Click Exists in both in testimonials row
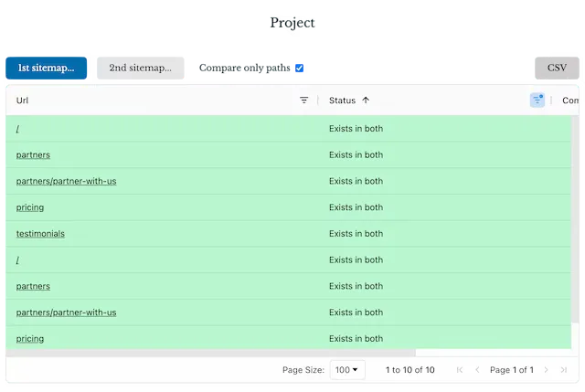The width and height of the screenshot is (585, 392). click(x=356, y=234)
